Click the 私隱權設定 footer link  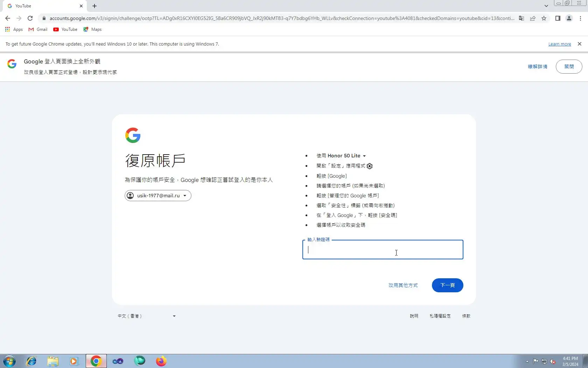tap(440, 316)
